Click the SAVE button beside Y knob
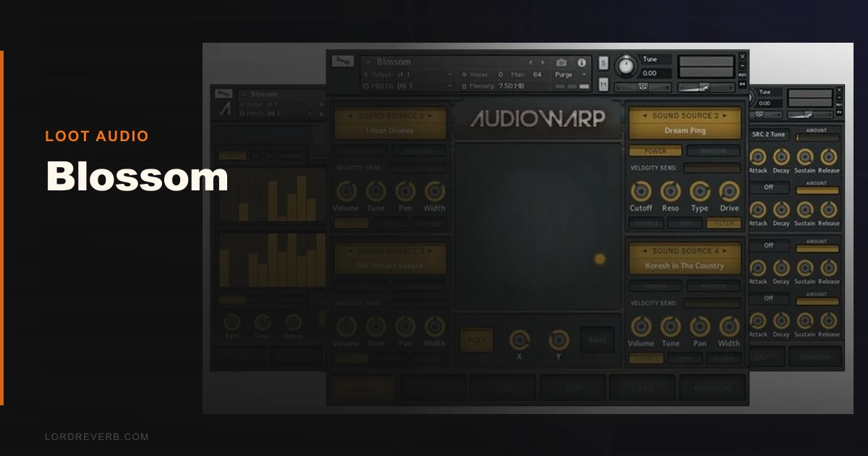 point(597,339)
